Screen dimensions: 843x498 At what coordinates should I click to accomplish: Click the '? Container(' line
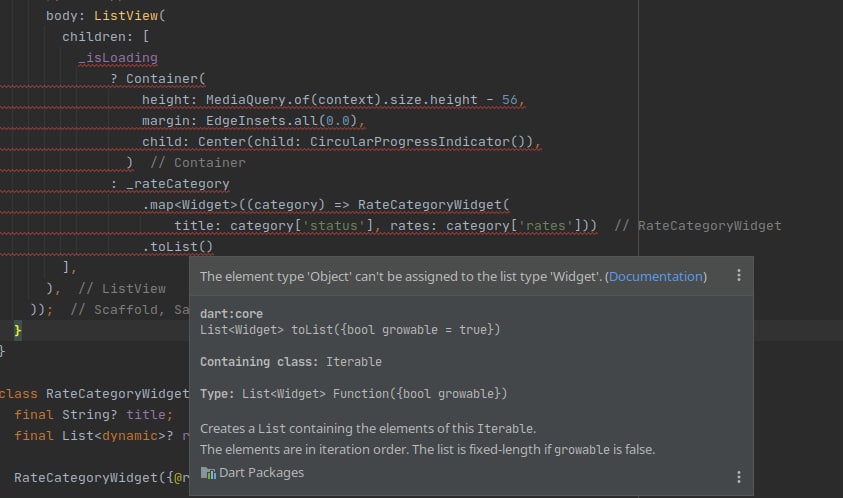(x=158, y=79)
